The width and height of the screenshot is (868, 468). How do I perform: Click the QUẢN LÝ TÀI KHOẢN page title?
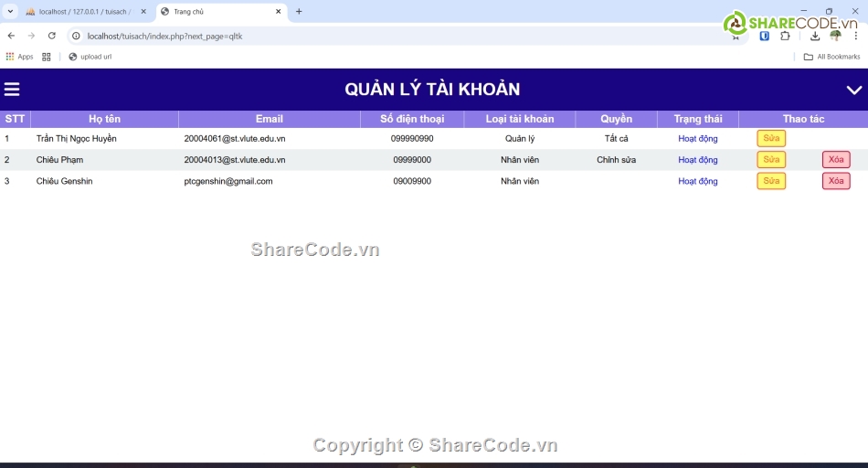click(x=432, y=90)
